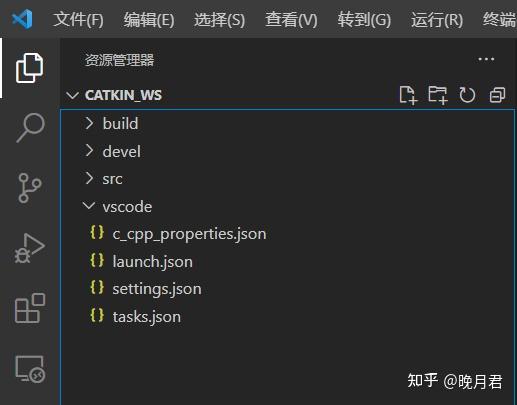Open the Remote Explorer icon
Image resolution: width=517 pixels, height=405 pixels.
(x=30, y=369)
